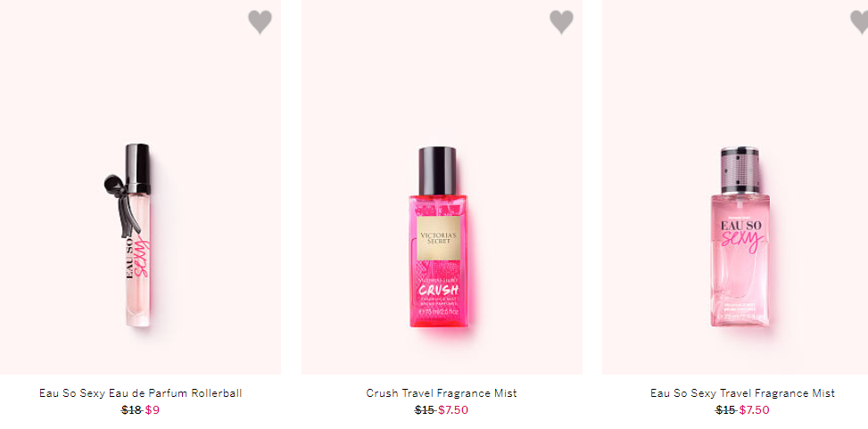The image size is (868, 429).
Task: Open Crush Travel Fragrance Mist title link
Action: point(442,393)
